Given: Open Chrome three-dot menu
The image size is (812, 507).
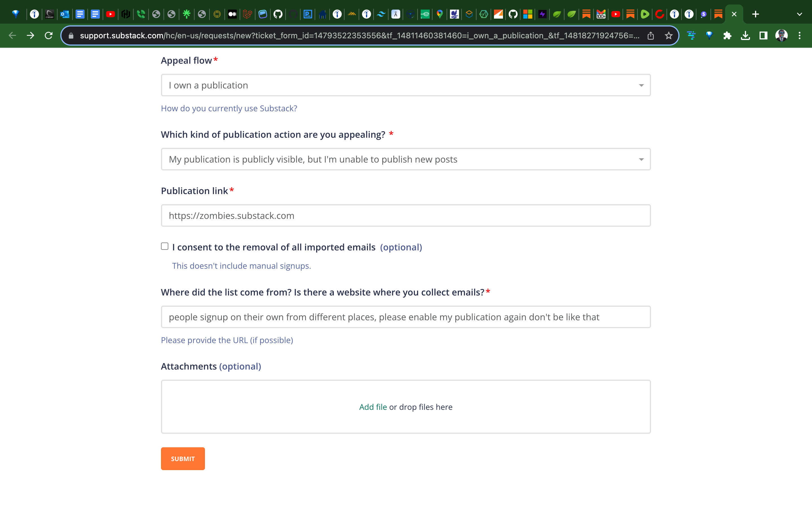Looking at the screenshot, I should (x=800, y=35).
